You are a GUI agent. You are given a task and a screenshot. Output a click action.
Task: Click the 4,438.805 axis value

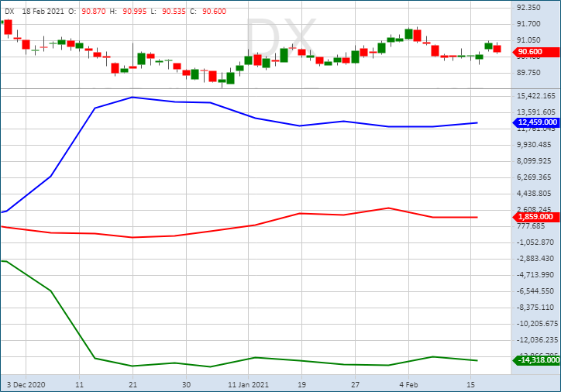tap(534, 194)
